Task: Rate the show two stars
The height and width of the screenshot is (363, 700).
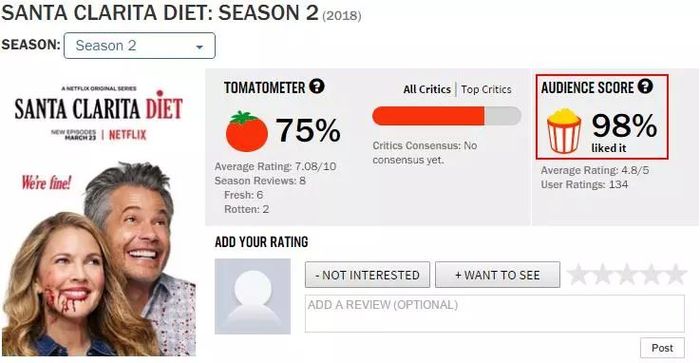Action: point(603,274)
